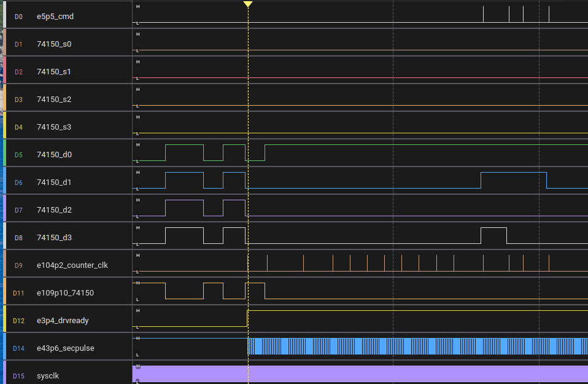The width and height of the screenshot is (588, 384).
Task: Select the 74150_s0 channel label
Action: point(54,44)
